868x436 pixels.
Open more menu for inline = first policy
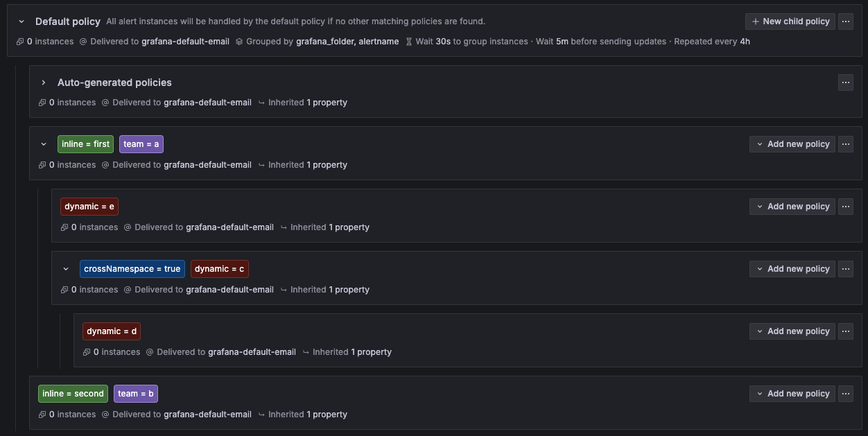click(845, 144)
